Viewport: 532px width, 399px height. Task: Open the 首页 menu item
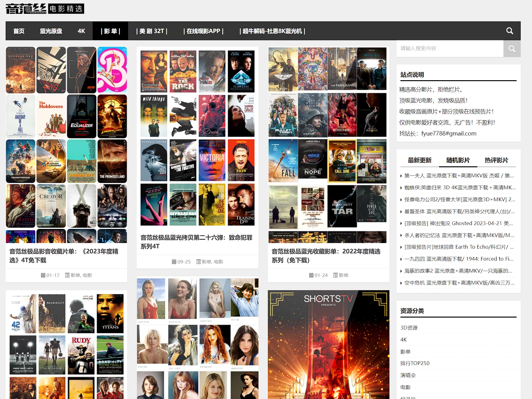click(x=19, y=31)
